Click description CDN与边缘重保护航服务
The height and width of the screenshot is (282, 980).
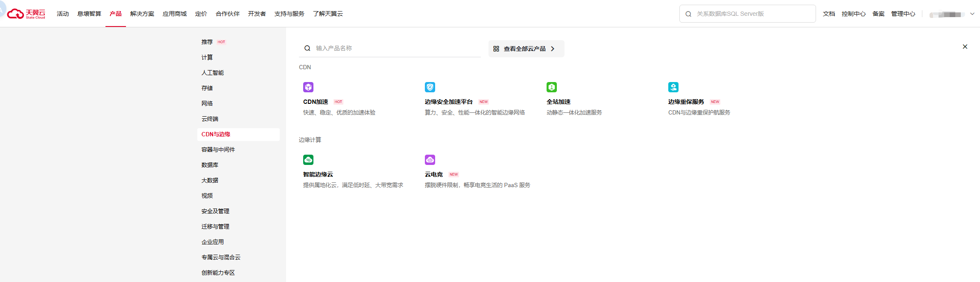coord(699,112)
